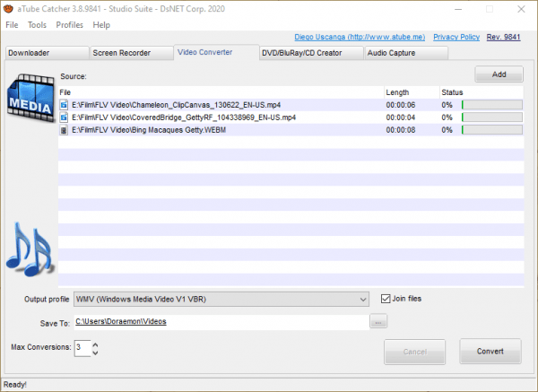Click the Max Conversions number field
Screen dimensions: 538x392
[x=82, y=348]
